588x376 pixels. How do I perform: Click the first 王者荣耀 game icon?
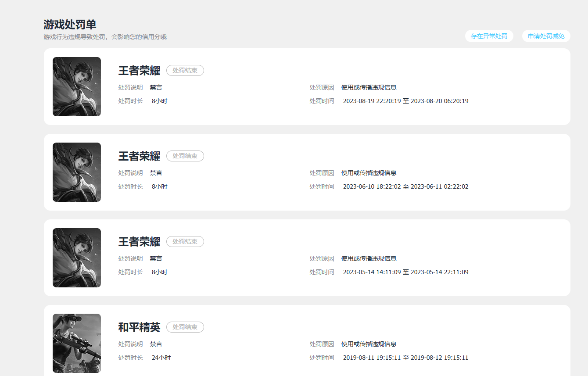(76, 86)
